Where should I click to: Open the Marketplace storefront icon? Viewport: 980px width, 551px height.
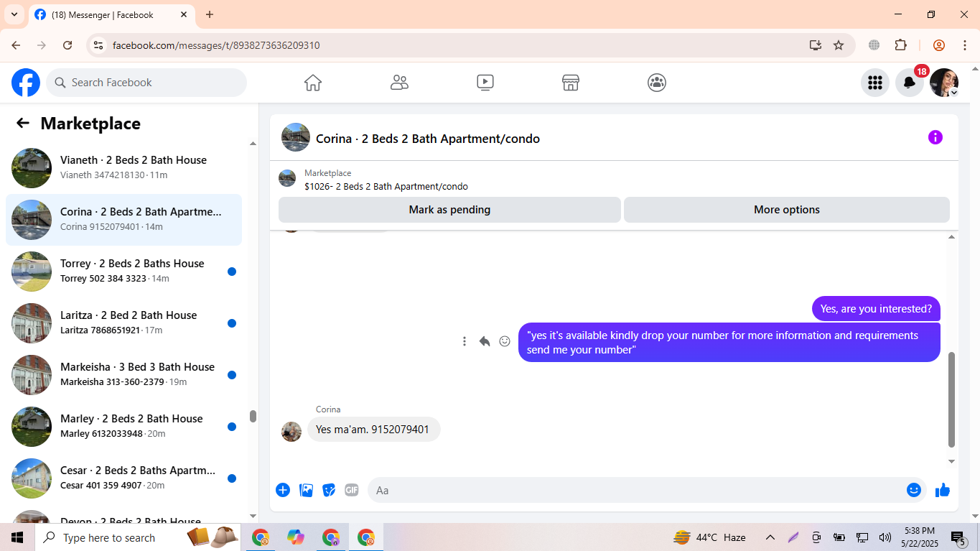(x=571, y=83)
